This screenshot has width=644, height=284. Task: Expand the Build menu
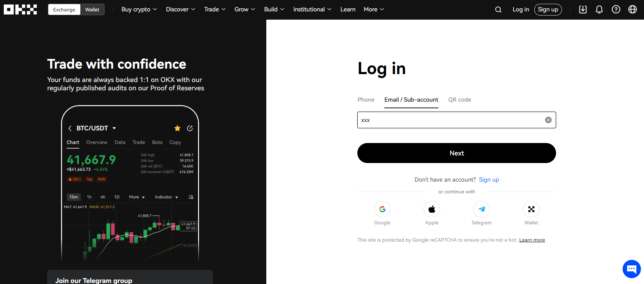274,10
